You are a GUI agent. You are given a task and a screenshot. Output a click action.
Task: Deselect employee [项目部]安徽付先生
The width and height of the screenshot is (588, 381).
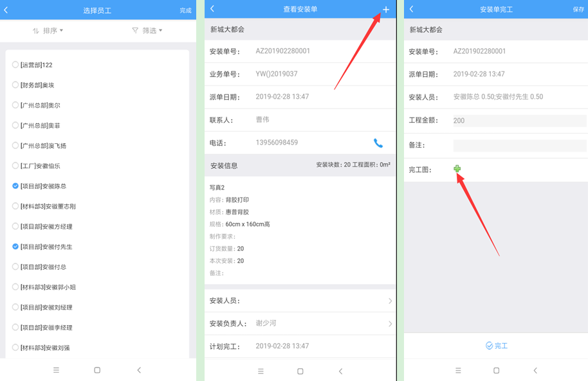pyautogui.click(x=15, y=246)
